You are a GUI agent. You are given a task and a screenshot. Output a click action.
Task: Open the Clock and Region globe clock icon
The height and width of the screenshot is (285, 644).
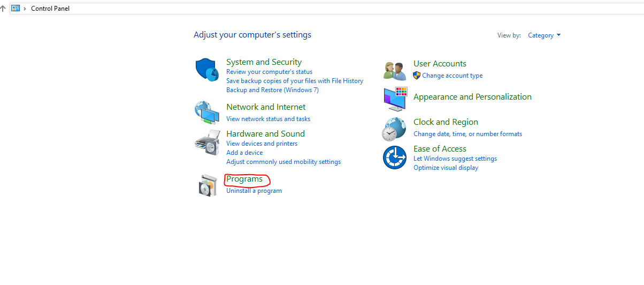tap(395, 130)
